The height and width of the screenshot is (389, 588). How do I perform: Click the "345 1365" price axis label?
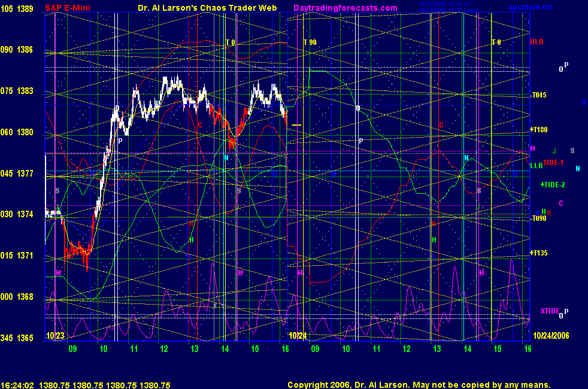pos(17,338)
